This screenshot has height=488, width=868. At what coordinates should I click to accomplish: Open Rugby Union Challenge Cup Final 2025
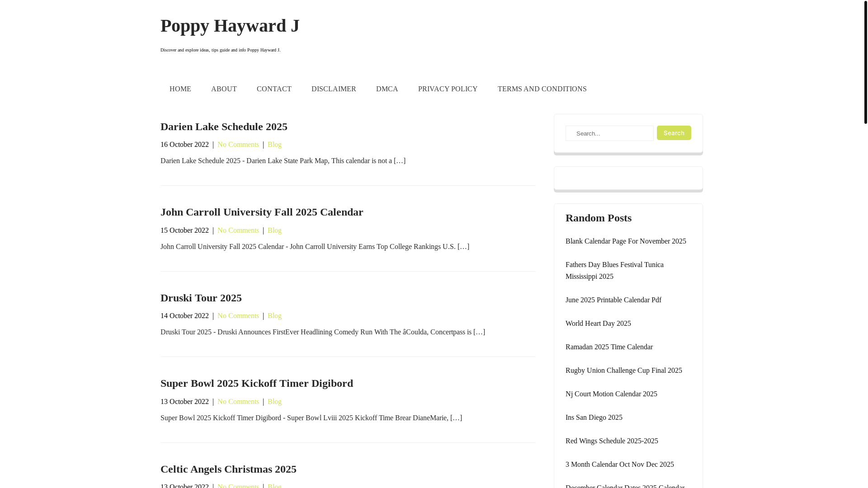(623, 371)
